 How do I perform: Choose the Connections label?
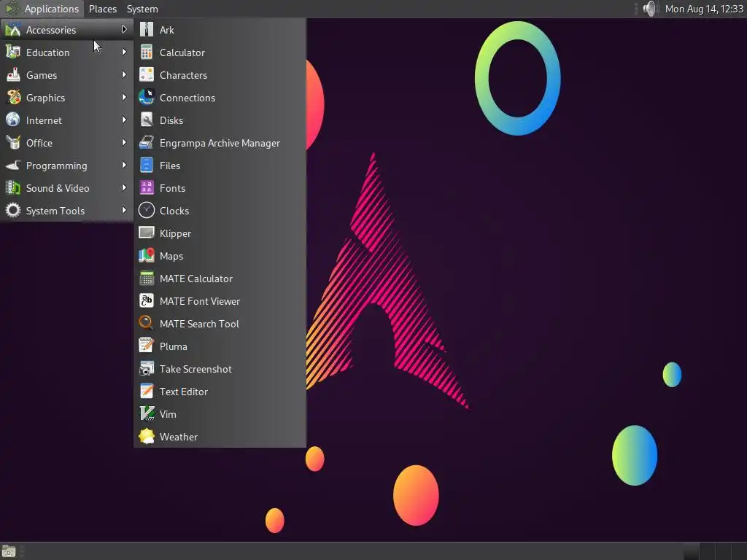tap(187, 98)
